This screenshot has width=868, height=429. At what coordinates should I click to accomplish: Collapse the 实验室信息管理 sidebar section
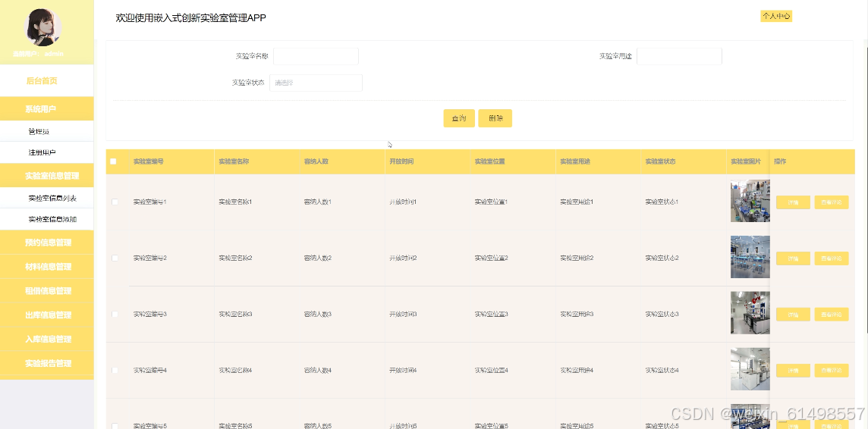tap(47, 176)
